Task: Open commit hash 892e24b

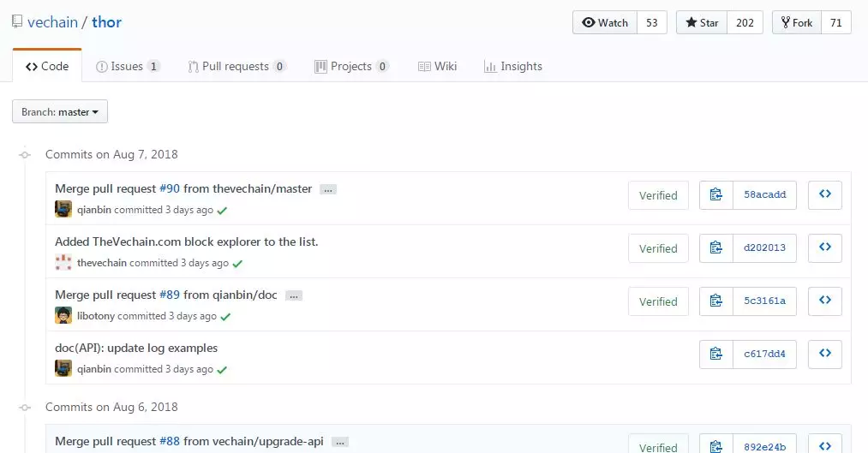Action: pyautogui.click(x=764, y=445)
